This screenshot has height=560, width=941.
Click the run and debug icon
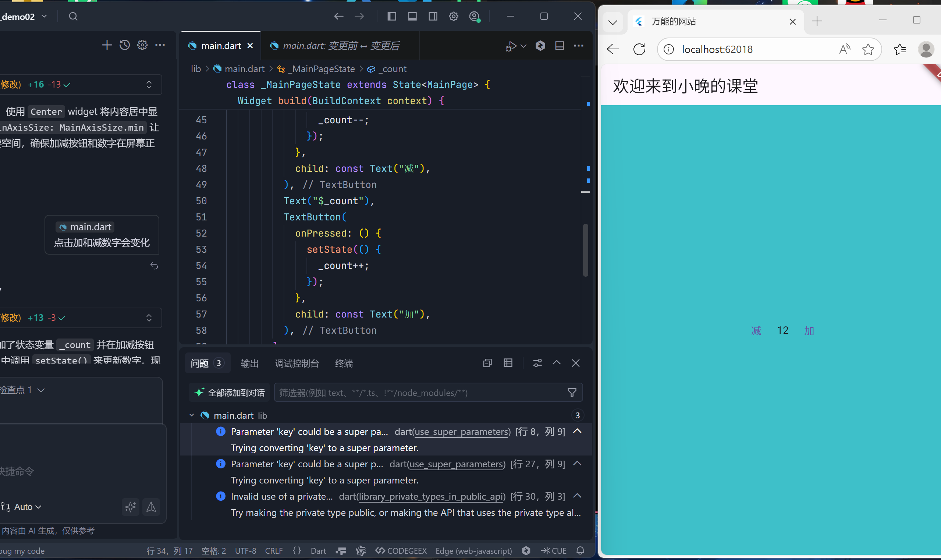pos(511,46)
